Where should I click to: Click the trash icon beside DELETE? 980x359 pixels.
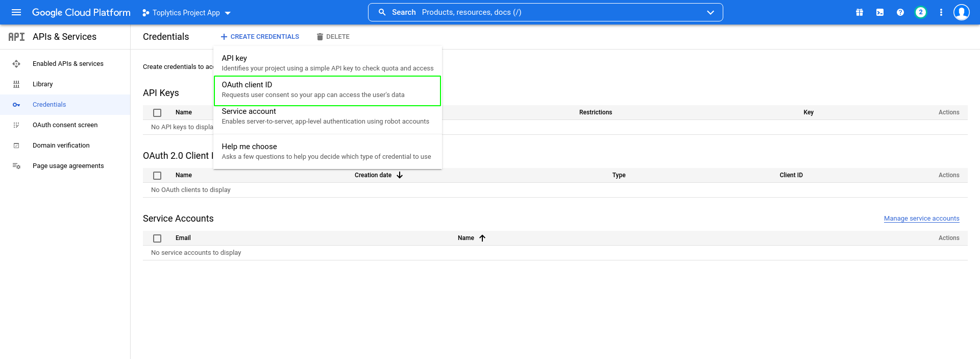[x=320, y=37]
